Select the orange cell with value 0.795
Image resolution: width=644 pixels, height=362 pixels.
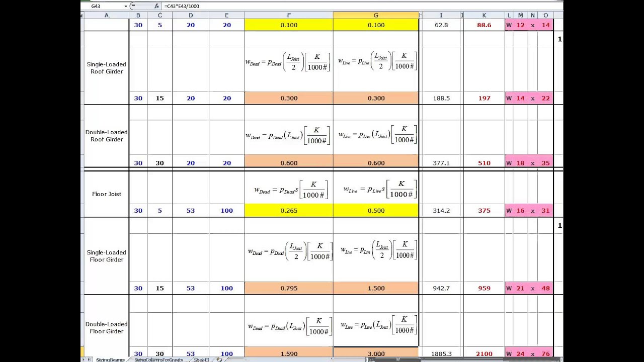tap(289, 288)
